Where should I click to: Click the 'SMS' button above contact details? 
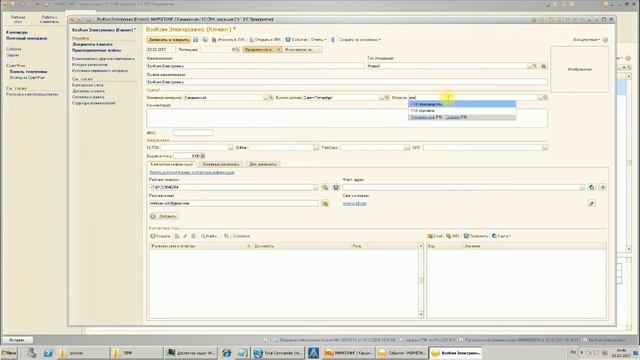coord(453,236)
